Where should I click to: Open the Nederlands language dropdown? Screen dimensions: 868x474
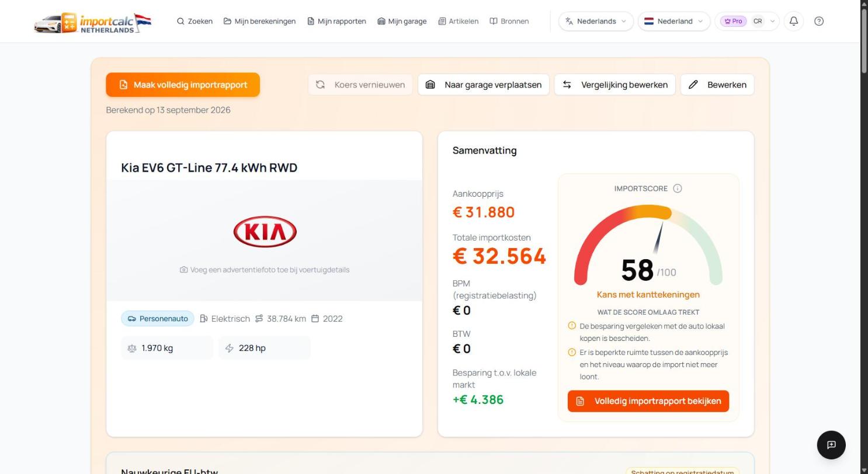point(596,21)
